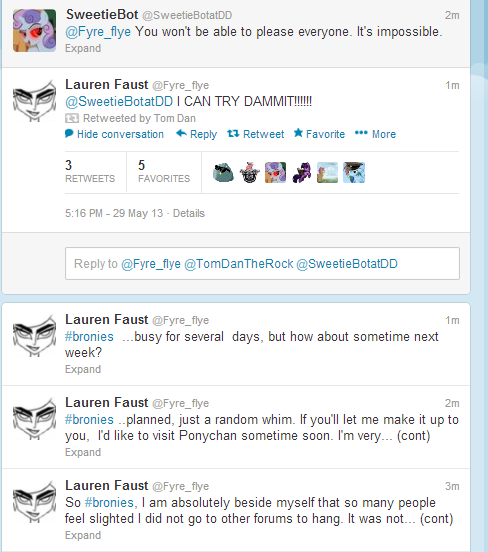The height and width of the screenshot is (552, 488).
Task: Hide conversation on Lauren Faust's tweet
Action: [x=120, y=134]
